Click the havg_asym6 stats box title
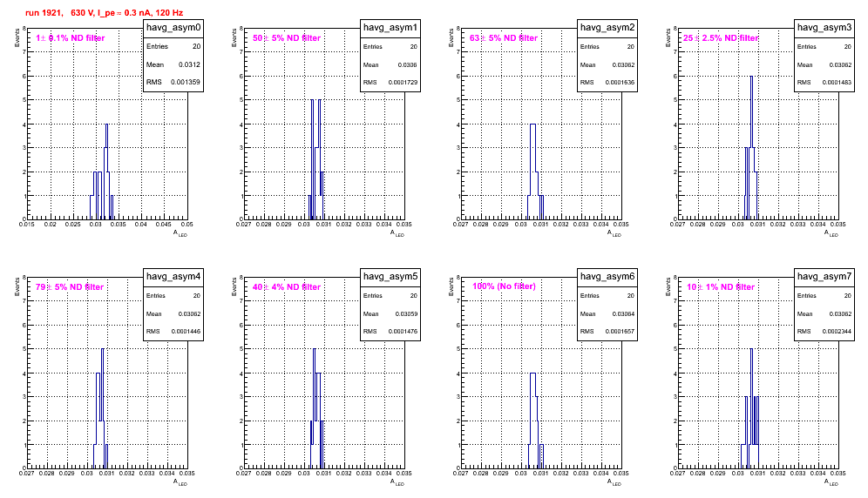 point(607,277)
